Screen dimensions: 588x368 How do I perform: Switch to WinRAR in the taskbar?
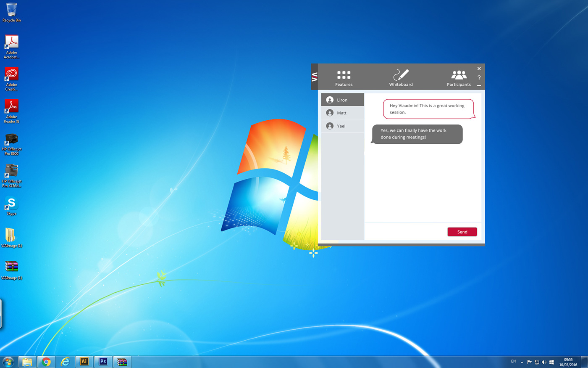122,362
